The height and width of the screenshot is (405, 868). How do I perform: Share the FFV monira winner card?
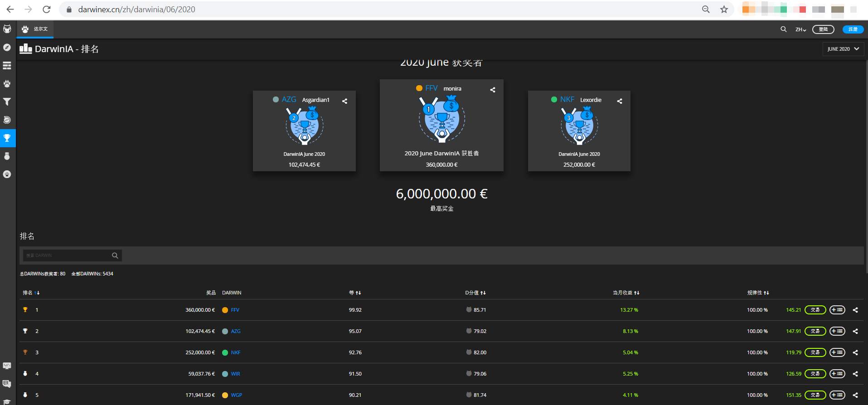[493, 90]
